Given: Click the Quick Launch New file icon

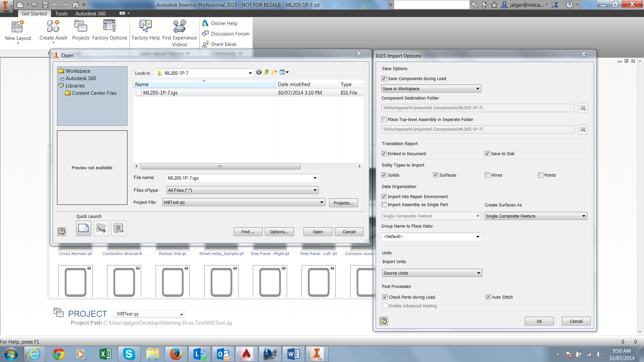Looking at the screenshot, I should coord(84,228).
